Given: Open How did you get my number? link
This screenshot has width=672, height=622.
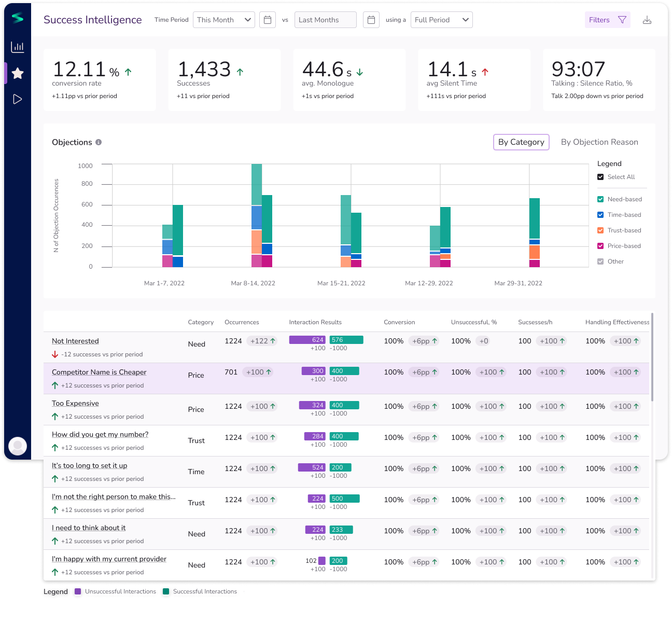Looking at the screenshot, I should tap(100, 434).
